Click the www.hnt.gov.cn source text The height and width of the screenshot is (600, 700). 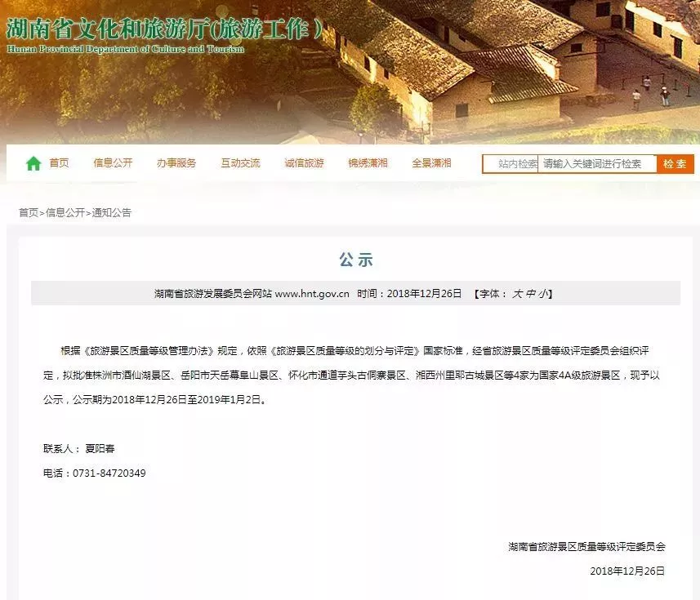click(312, 293)
